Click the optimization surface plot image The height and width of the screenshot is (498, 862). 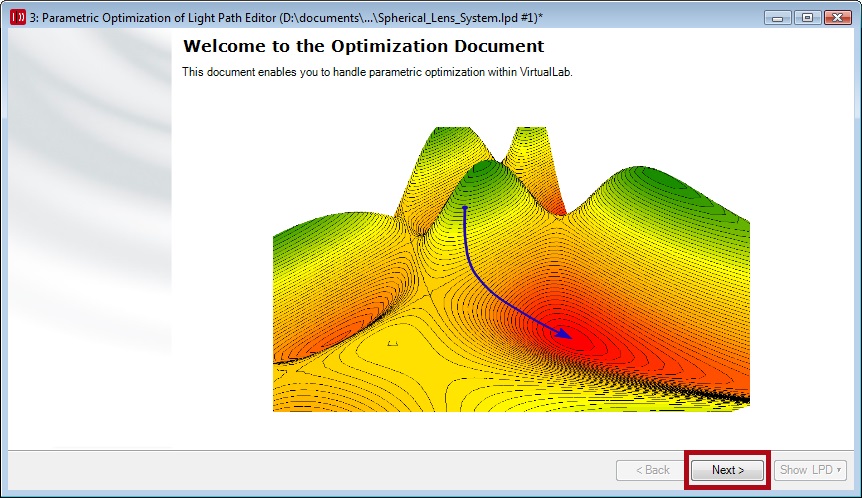[x=511, y=269]
